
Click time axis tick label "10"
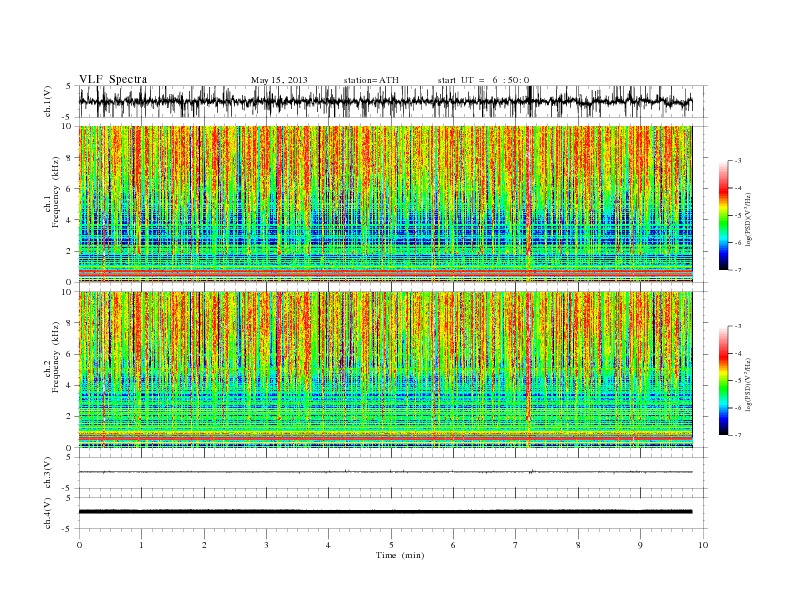click(704, 545)
